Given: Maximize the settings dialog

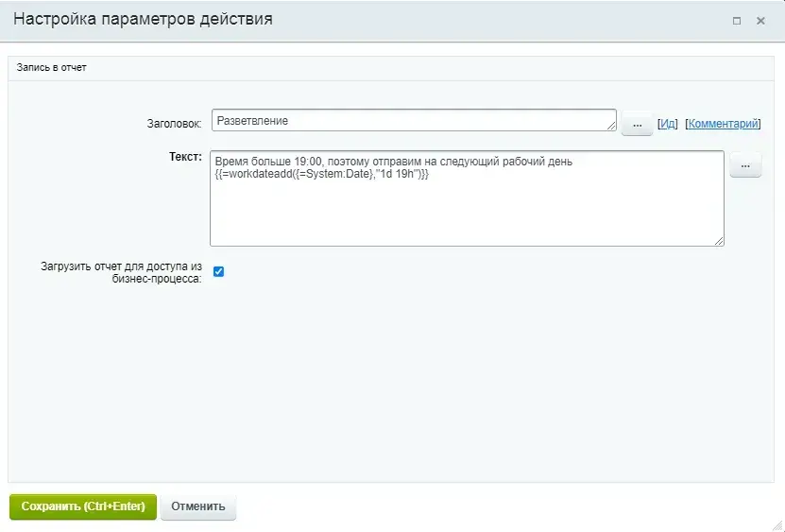Looking at the screenshot, I should click(737, 21).
